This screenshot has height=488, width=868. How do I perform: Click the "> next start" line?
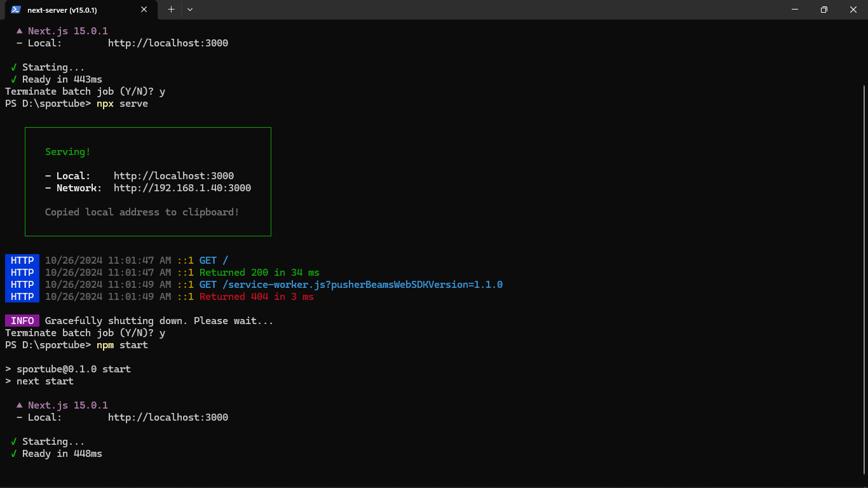(x=39, y=381)
